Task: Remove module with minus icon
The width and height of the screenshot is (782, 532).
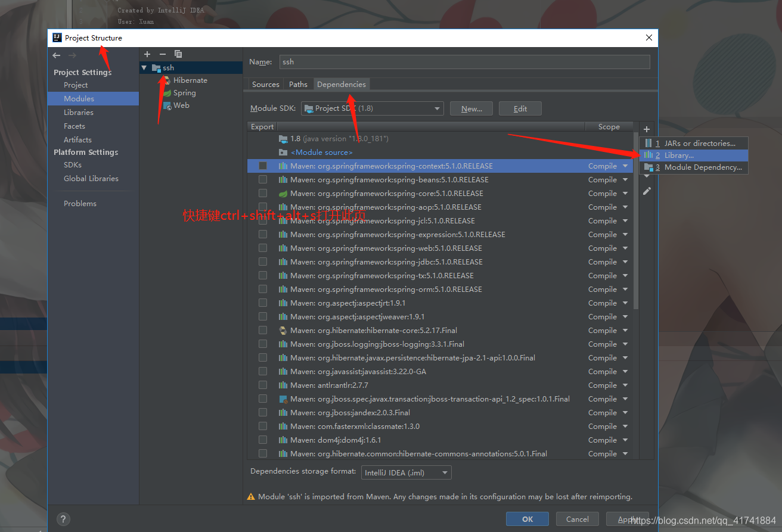Action: point(162,54)
